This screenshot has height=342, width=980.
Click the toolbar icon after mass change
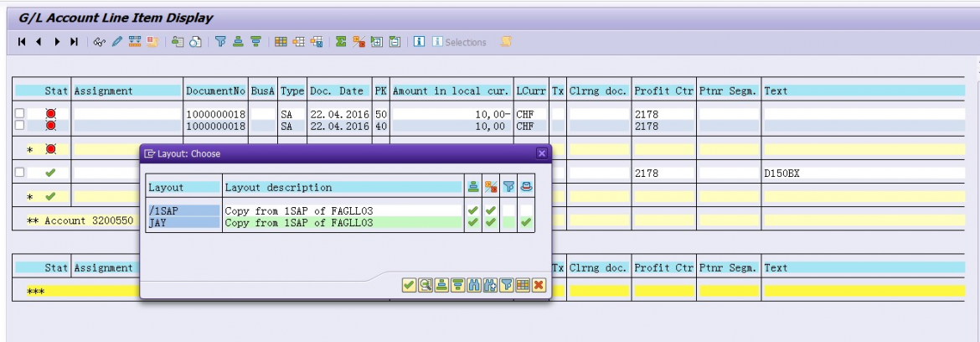pyautogui.click(x=152, y=42)
